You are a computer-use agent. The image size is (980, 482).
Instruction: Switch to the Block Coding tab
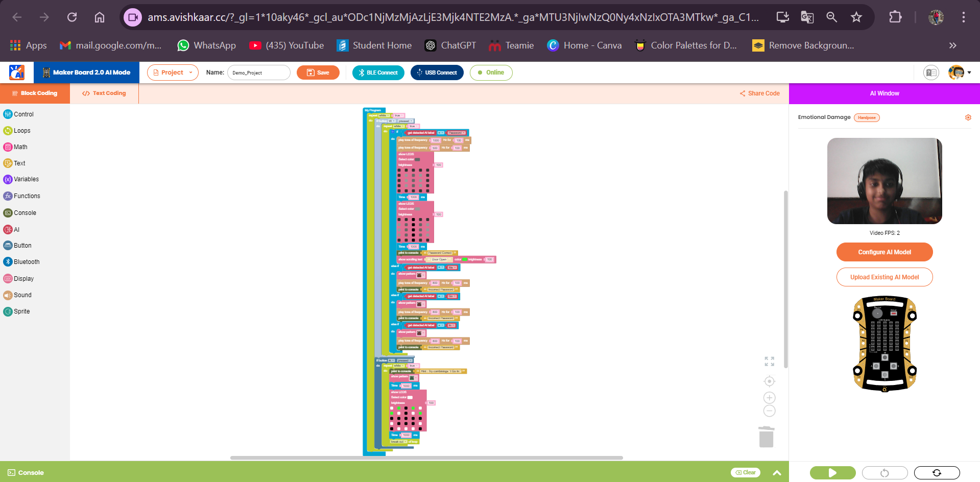click(x=35, y=93)
